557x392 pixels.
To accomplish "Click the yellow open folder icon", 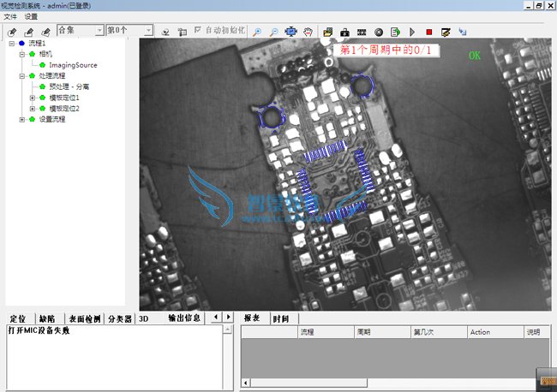I will [x=328, y=32].
